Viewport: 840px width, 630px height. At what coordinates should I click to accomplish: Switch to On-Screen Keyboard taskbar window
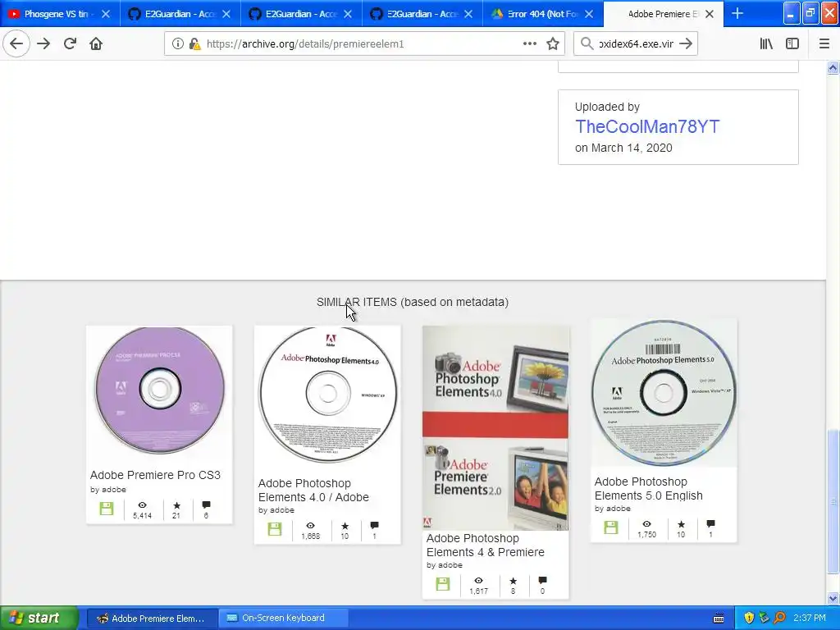point(282,619)
